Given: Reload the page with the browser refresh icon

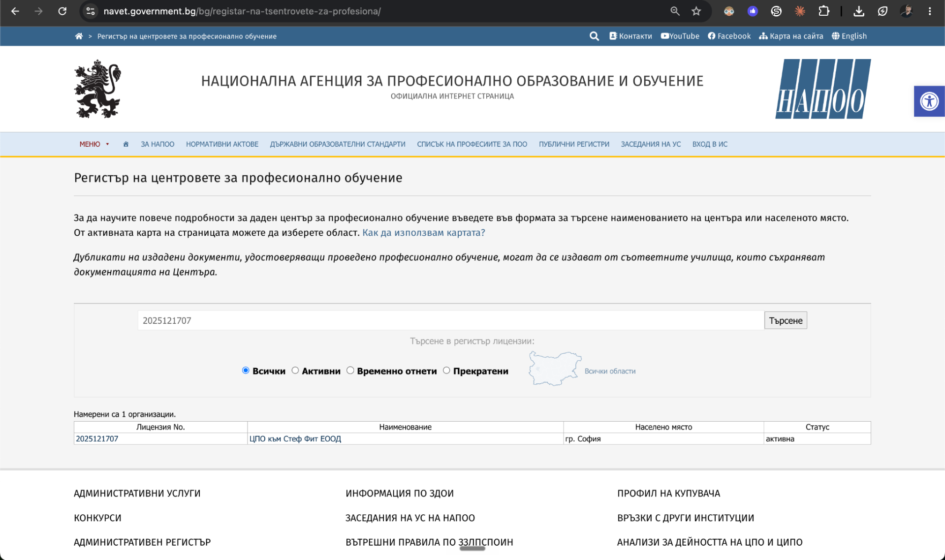Looking at the screenshot, I should pyautogui.click(x=63, y=11).
